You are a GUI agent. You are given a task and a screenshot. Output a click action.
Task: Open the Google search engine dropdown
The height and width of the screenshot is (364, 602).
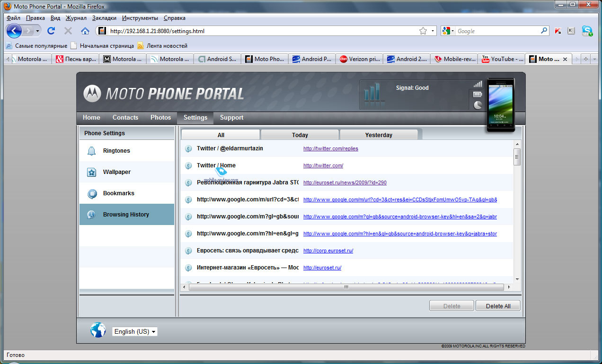(x=448, y=31)
